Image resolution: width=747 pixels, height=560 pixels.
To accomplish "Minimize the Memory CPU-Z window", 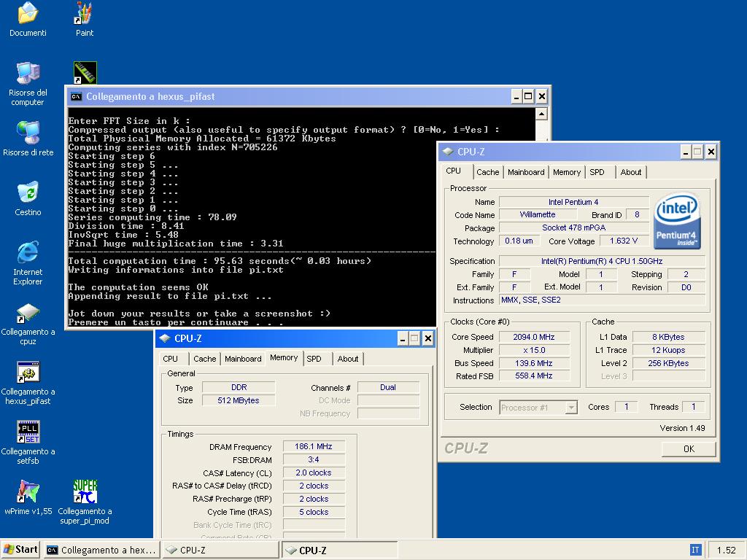I will coord(403,338).
